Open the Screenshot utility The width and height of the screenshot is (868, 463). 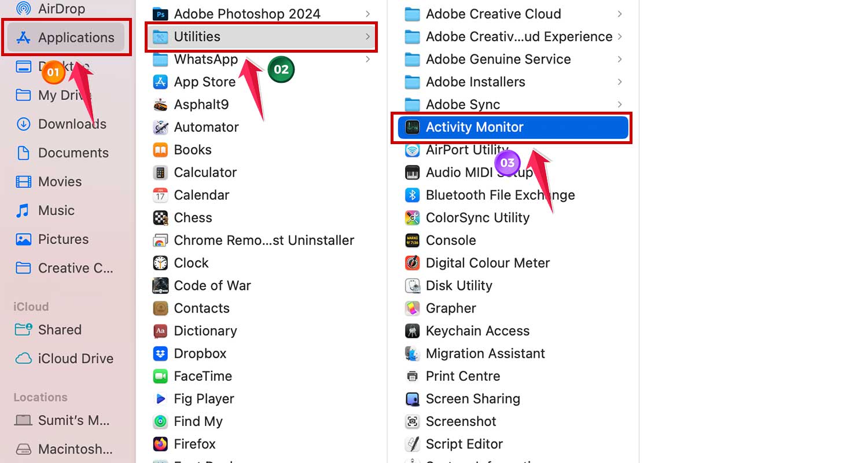pyautogui.click(x=461, y=421)
